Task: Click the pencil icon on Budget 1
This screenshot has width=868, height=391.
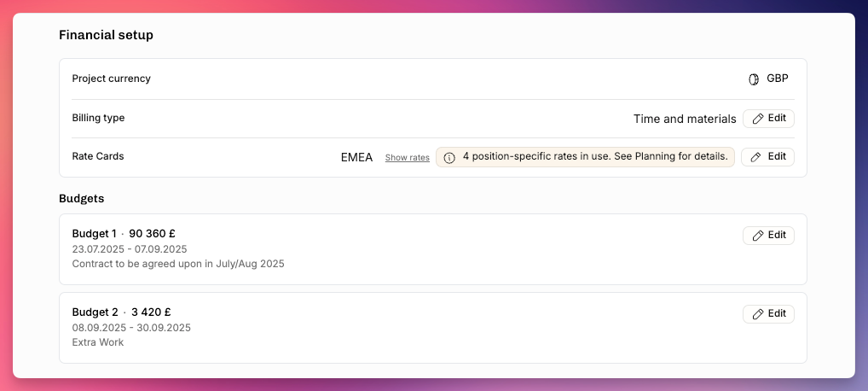Action: 758,236
